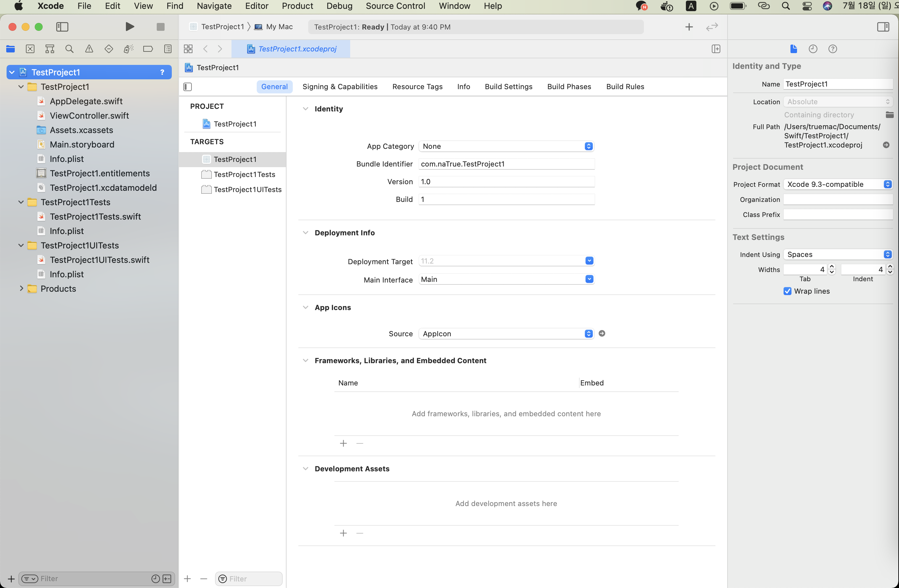Open the Breakpoint navigator icon
The image size is (899, 588).
pyautogui.click(x=148, y=49)
